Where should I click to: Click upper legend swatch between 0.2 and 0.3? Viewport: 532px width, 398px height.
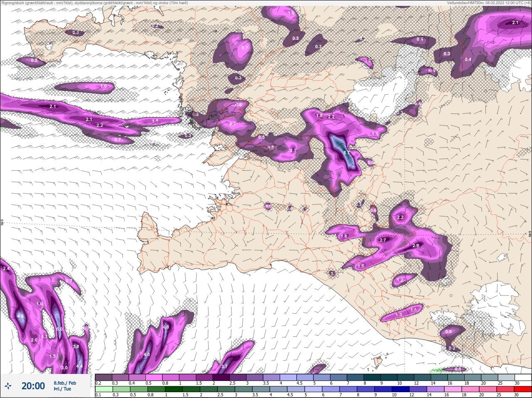pyautogui.click(x=103, y=377)
